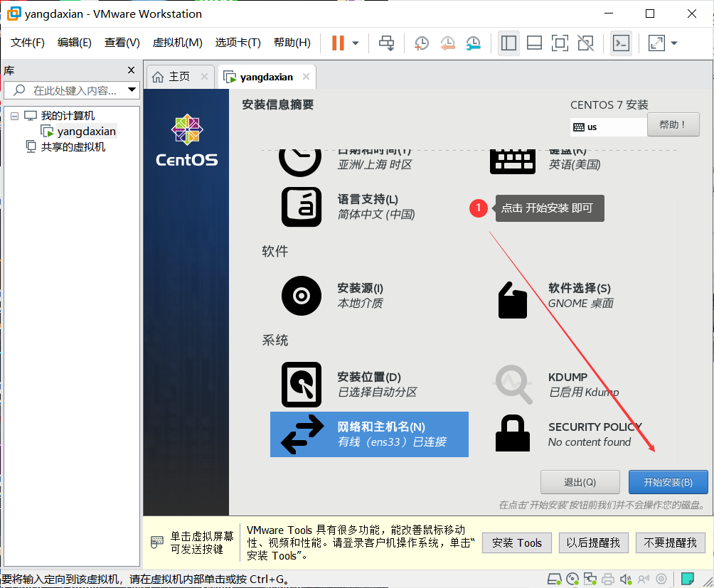
Task: Select 我的计算机 in the library tree
Action: pyautogui.click(x=68, y=116)
